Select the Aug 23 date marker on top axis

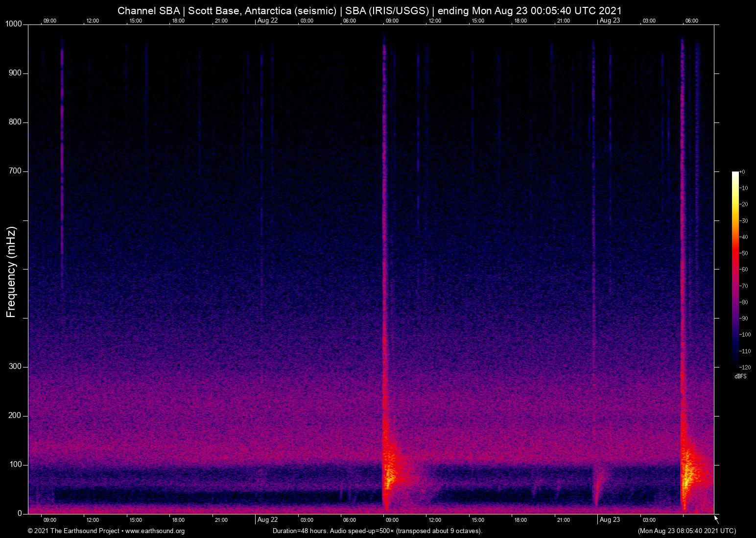coord(611,21)
